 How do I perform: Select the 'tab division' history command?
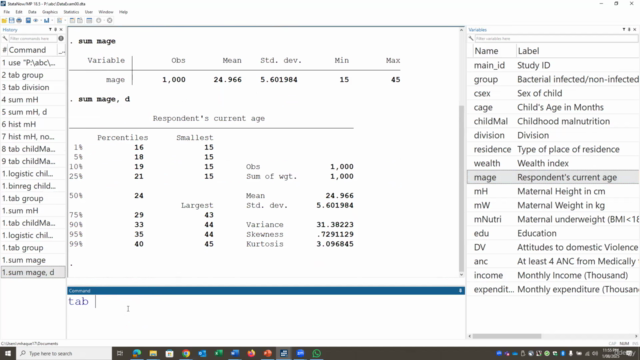tap(33, 87)
